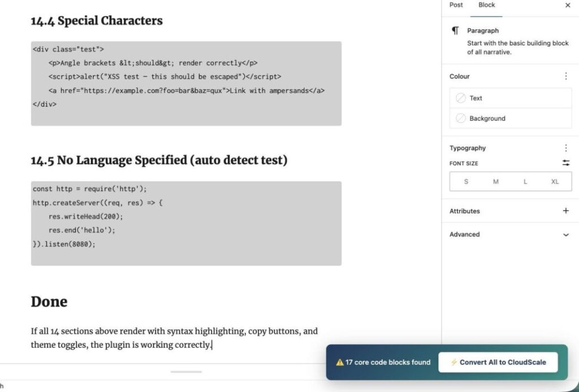Select font size L
The image size is (579, 392).
[525, 182]
